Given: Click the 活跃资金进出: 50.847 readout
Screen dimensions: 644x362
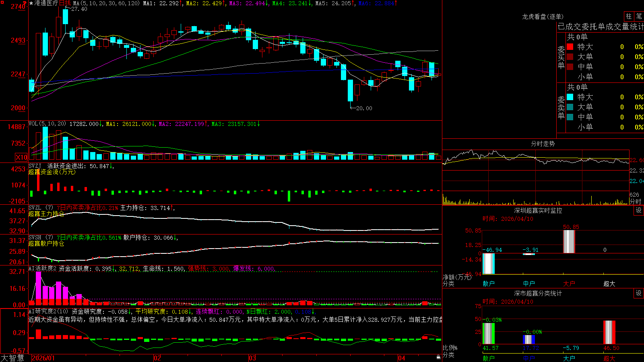Looking at the screenshot, I should click(80, 166).
